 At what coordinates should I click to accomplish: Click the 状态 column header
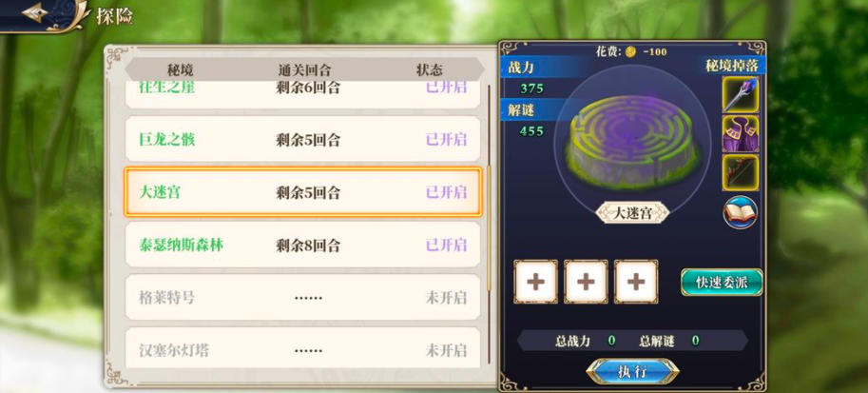pos(430,69)
